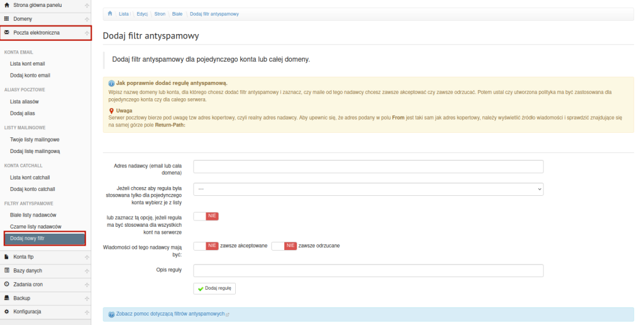Click the home icon in breadcrumb
Screen dimensions: 644x325
(110, 13)
